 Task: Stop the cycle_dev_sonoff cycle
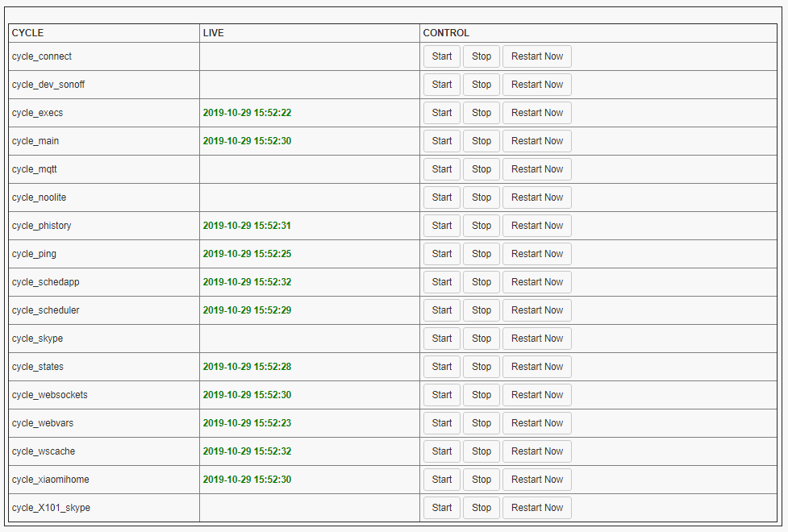[482, 85]
